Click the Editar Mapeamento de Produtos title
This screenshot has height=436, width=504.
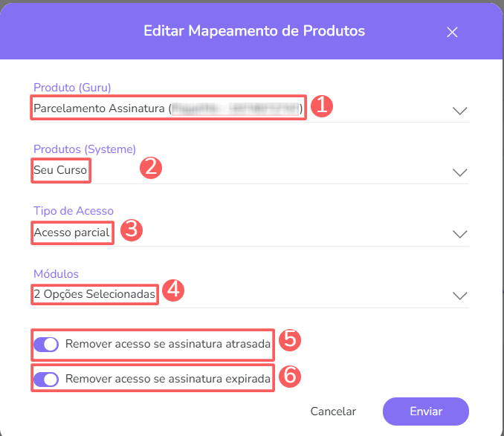tap(254, 31)
